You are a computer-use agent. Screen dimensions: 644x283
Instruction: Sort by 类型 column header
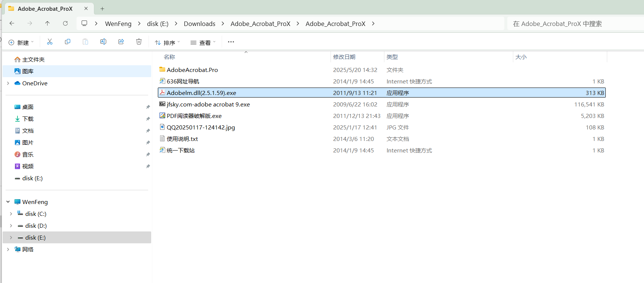pyautogui.click(x=392, y=57)
